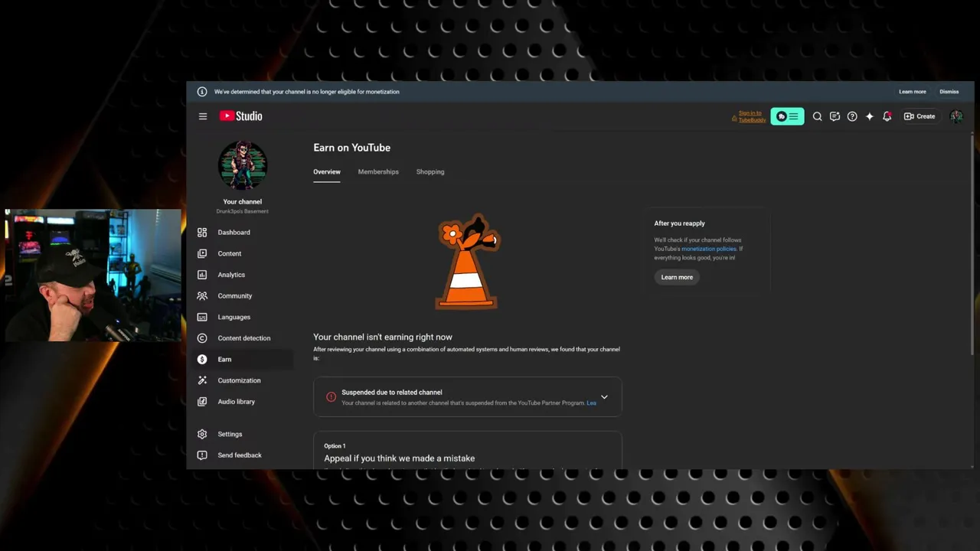This screenshot has height=551, width=980.
Task: Switch to the Shopping tab
Action: coord(430,172)
